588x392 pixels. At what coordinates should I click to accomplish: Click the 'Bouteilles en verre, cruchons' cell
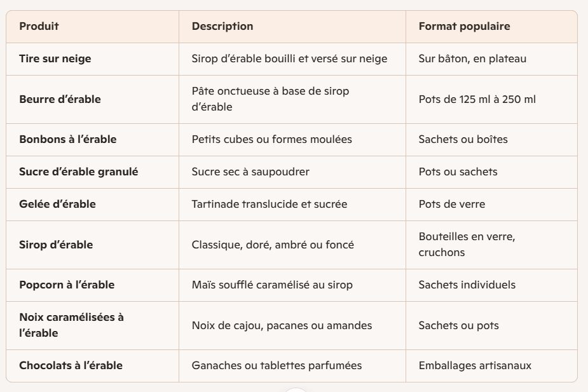467,245
